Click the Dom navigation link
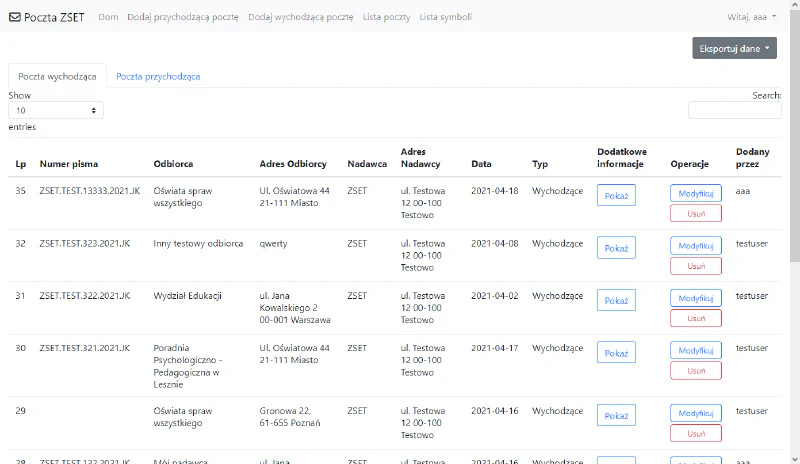The image size is (800, 464). click(108, 17)
